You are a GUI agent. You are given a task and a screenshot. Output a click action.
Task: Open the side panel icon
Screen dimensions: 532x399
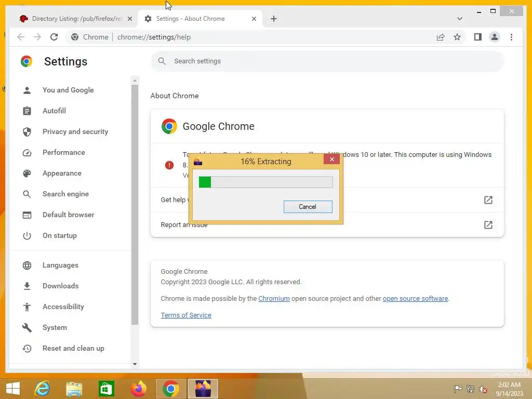478,37
